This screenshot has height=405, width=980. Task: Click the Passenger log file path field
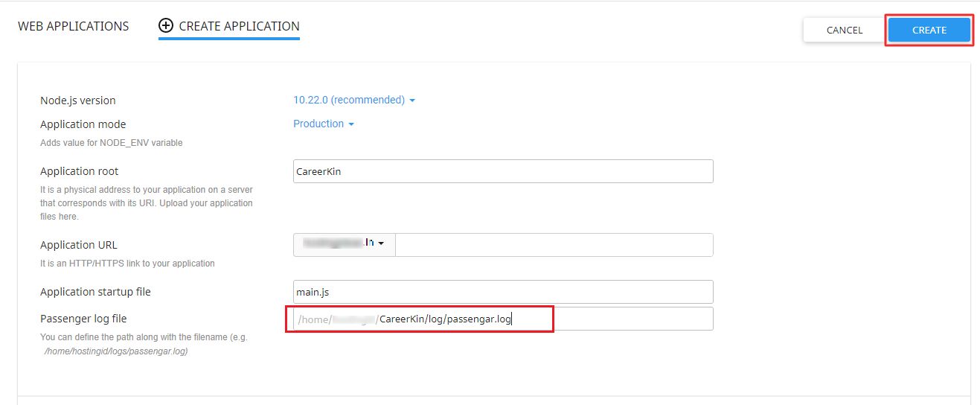pos(503,319)
